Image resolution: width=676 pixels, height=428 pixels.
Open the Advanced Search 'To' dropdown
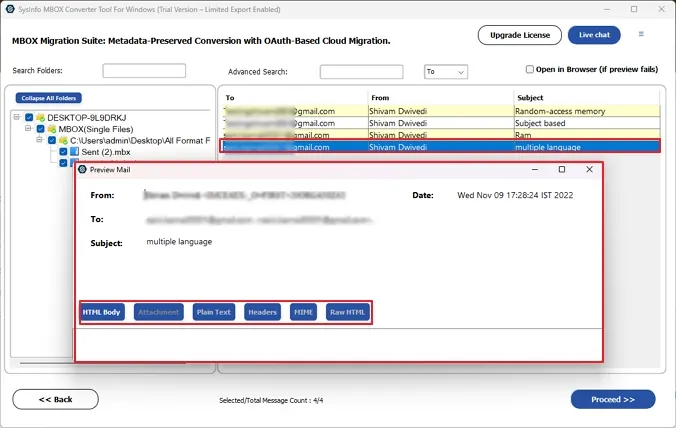(446, 72)
